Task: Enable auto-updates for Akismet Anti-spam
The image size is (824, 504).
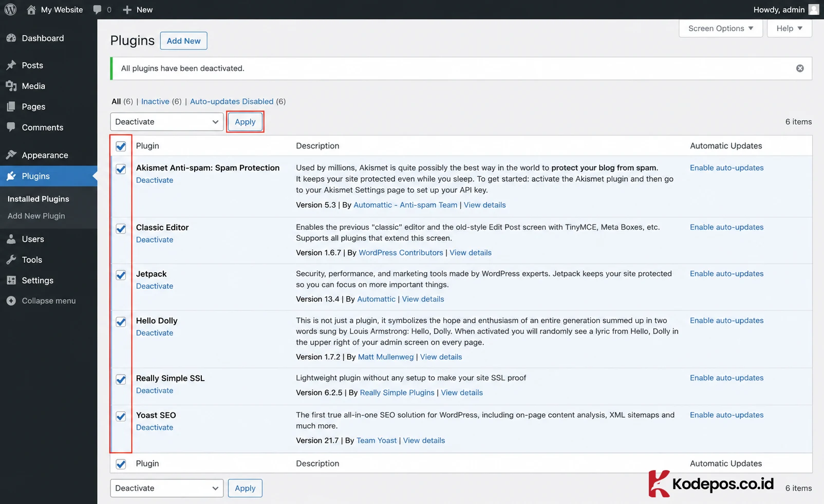Action: (726, 167)
